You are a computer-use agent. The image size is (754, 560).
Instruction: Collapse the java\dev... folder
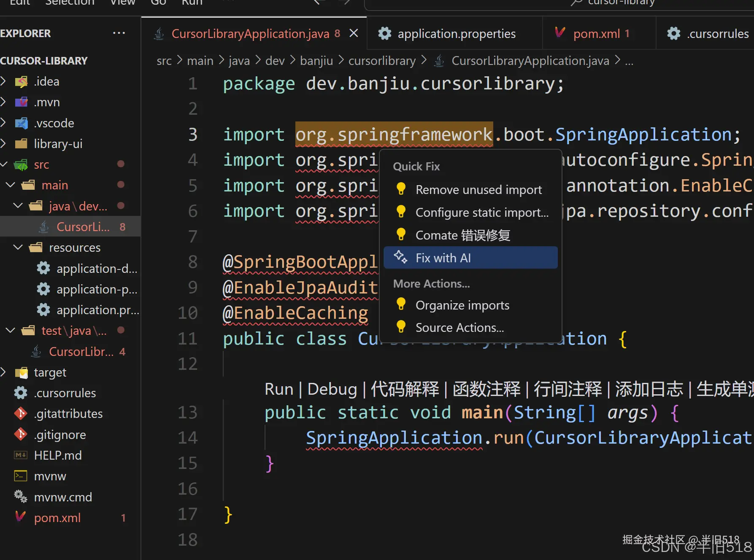[18, 205]
